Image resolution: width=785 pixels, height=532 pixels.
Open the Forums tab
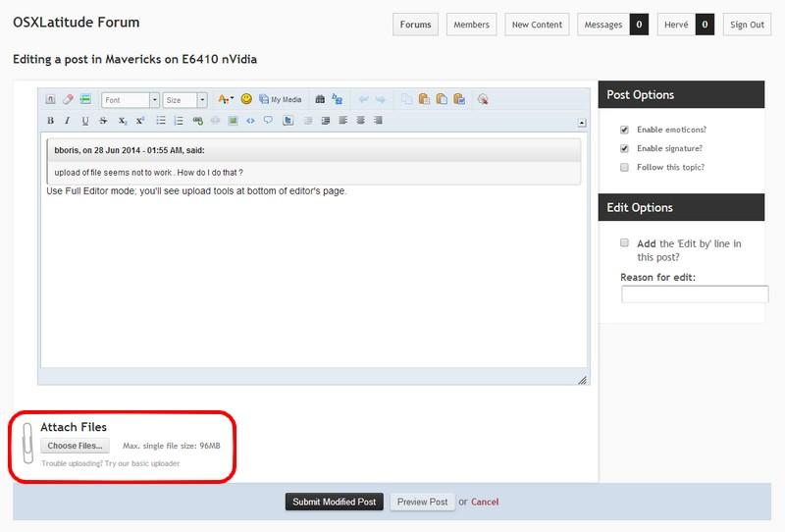(x=415, y=25)
